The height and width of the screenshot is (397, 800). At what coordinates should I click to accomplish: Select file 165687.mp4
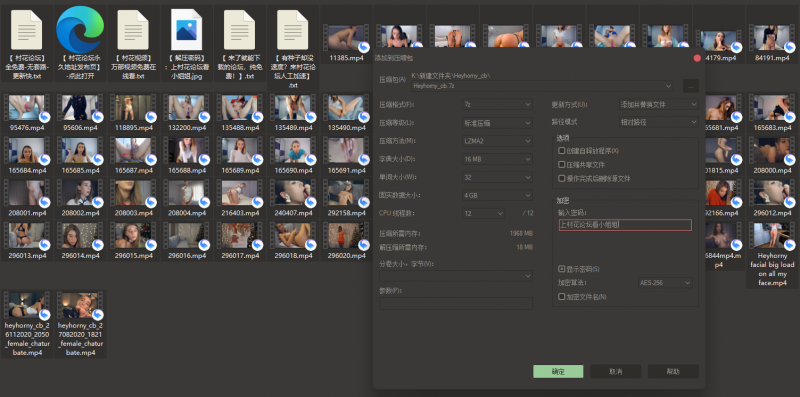pos(133,156)
